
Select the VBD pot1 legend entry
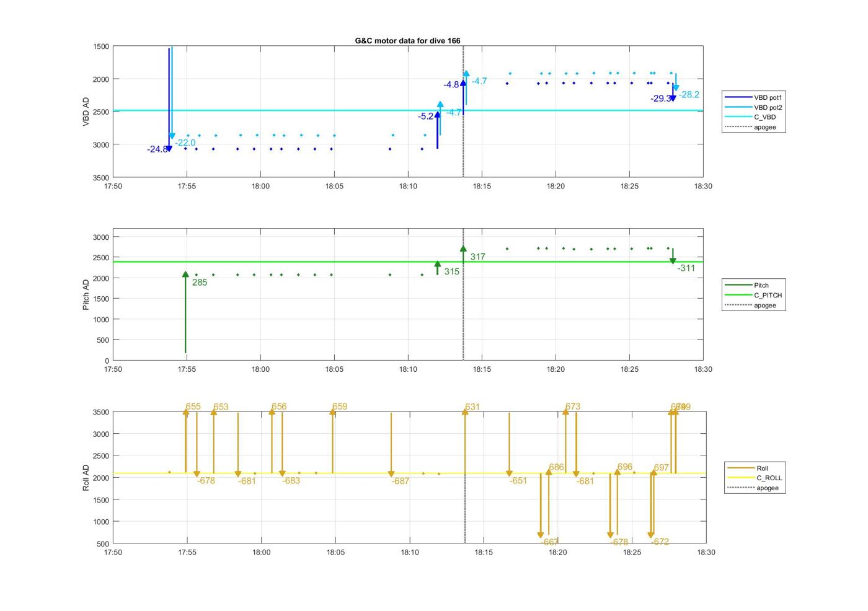[754, 97]
